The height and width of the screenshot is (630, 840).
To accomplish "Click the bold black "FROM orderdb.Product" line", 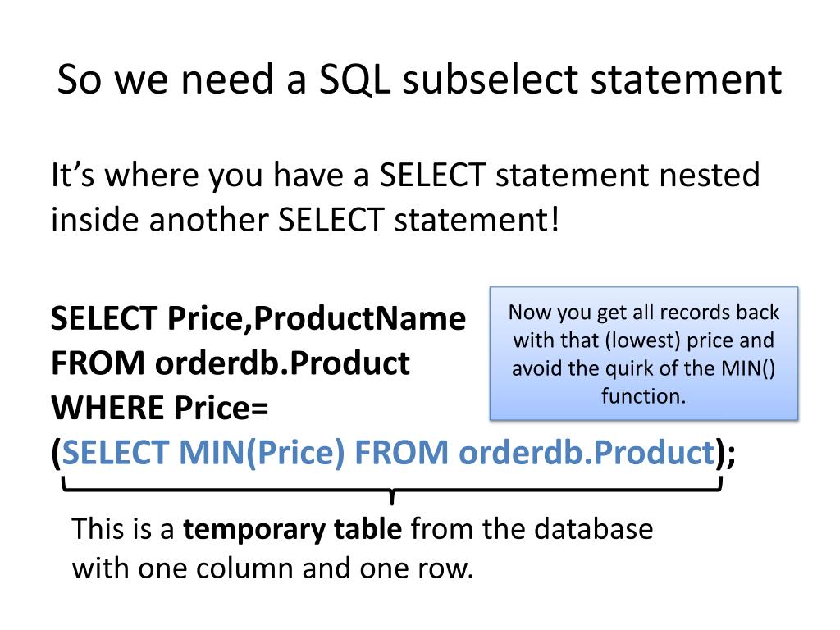I will pyautogui.click(x=231, y=363).
